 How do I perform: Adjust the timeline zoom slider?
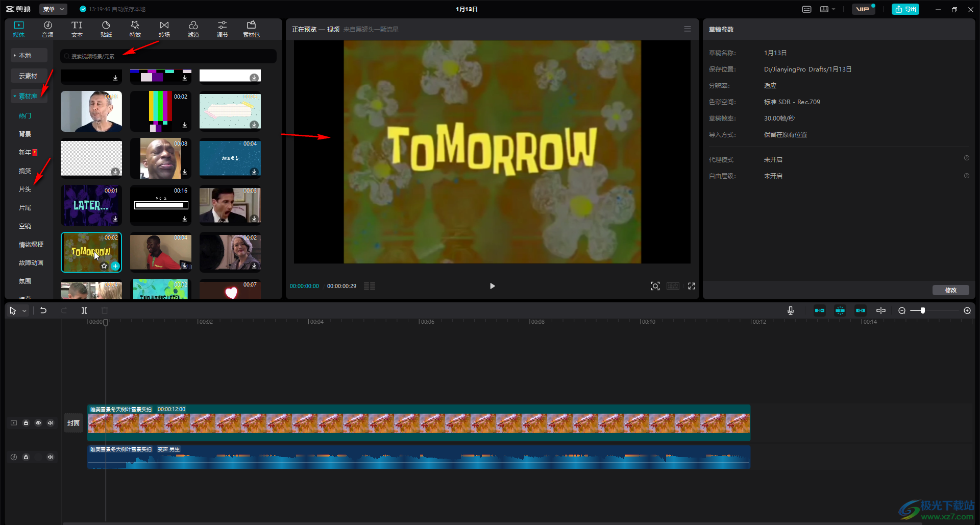pos(923,311)
